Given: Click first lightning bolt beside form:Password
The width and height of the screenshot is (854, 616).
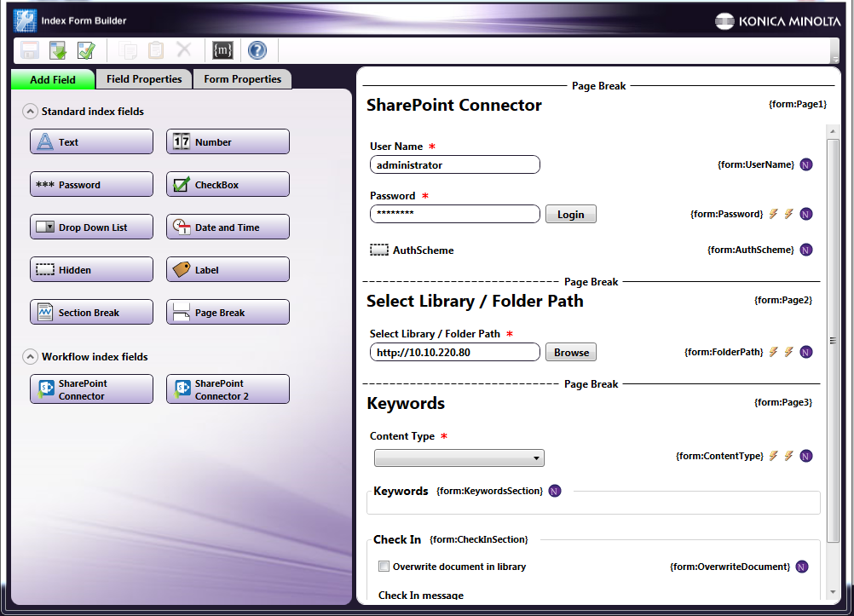Looking at the screenshot, I should [x=773, y=214].
